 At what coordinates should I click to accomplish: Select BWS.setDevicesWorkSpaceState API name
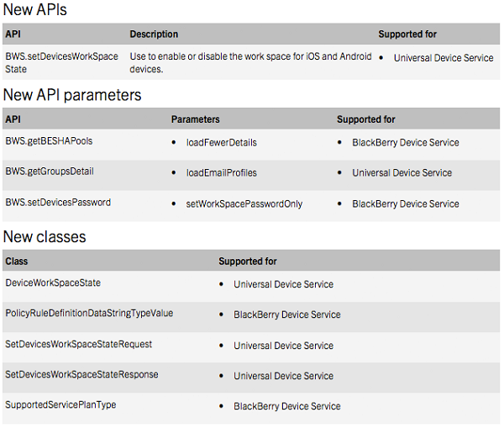click(x=61, y=63)
